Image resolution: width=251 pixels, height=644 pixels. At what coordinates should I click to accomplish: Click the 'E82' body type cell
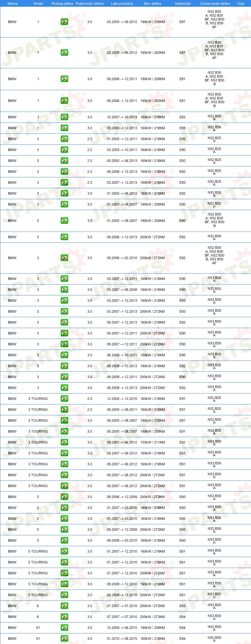182,117
